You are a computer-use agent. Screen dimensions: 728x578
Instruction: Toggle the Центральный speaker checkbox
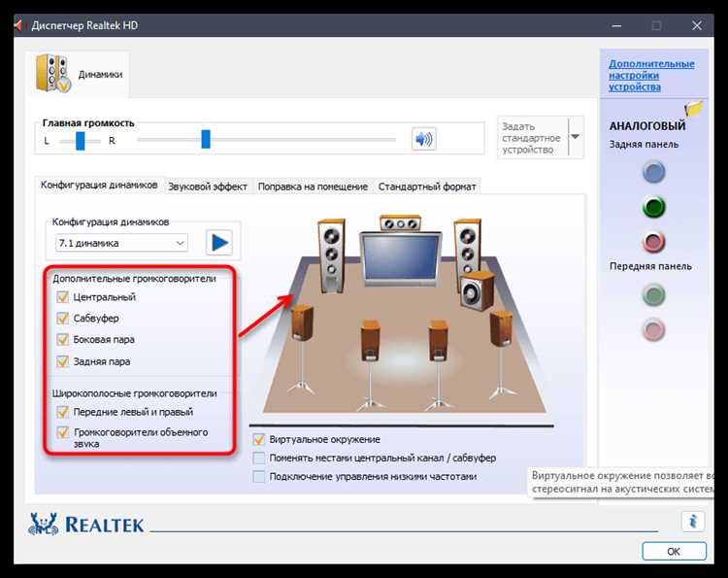[x=62, y=297]
